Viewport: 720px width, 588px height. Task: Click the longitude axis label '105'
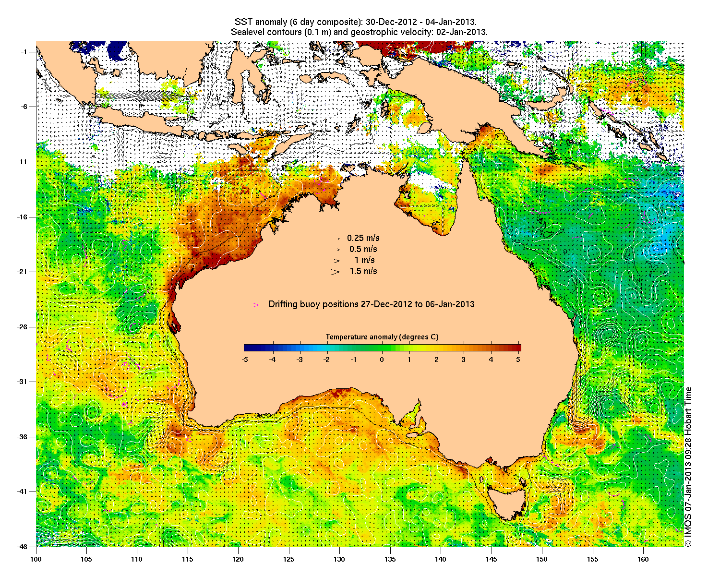pyautogui.click(x=86, y=559)
